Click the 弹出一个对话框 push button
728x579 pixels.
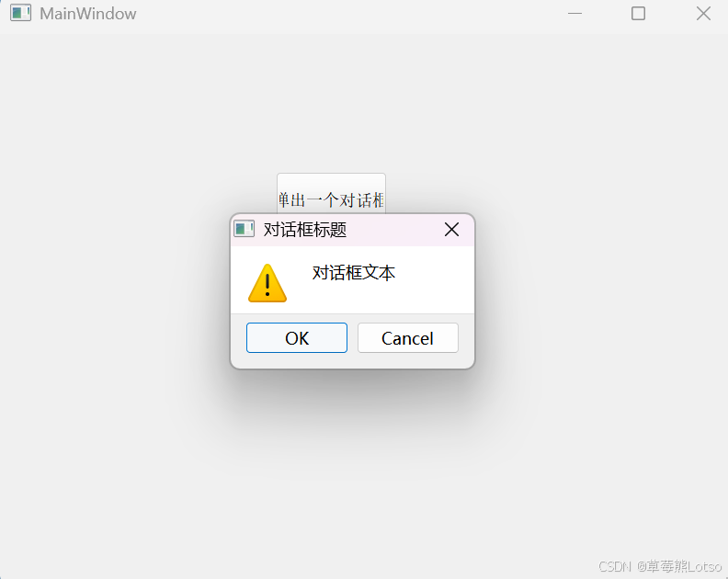(x=331, y=194)
